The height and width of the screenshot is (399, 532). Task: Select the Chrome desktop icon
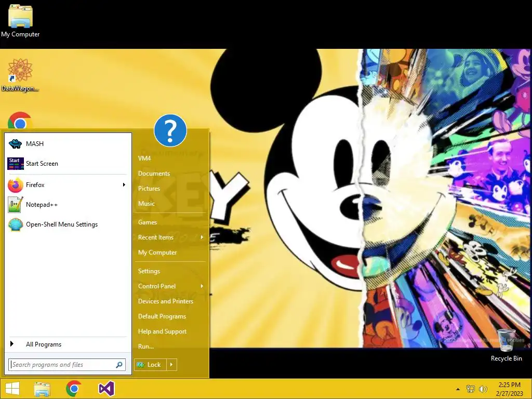[20, 121]
